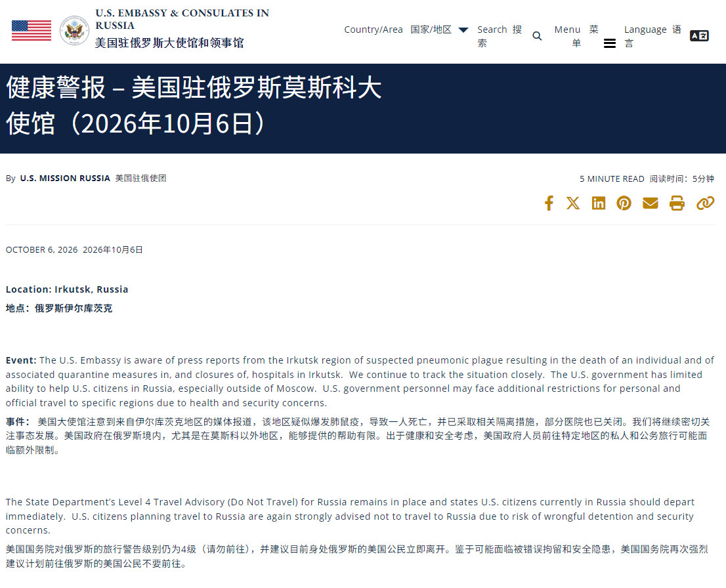
Task: Share the alert on Facebook
Action: [549, 203]
